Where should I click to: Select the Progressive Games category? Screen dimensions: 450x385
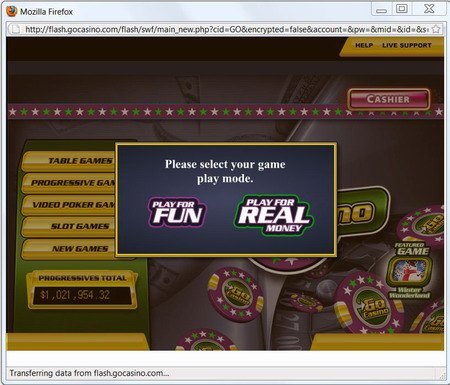(69, 183)
